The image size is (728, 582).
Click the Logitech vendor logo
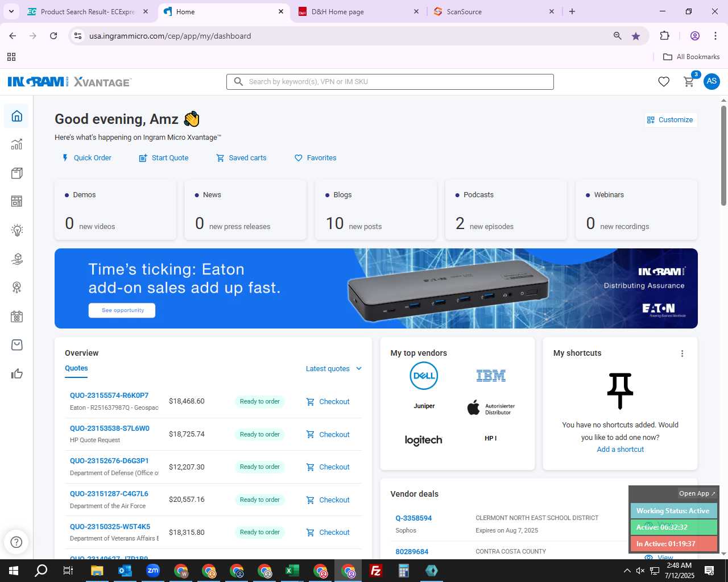pos(424,440)
